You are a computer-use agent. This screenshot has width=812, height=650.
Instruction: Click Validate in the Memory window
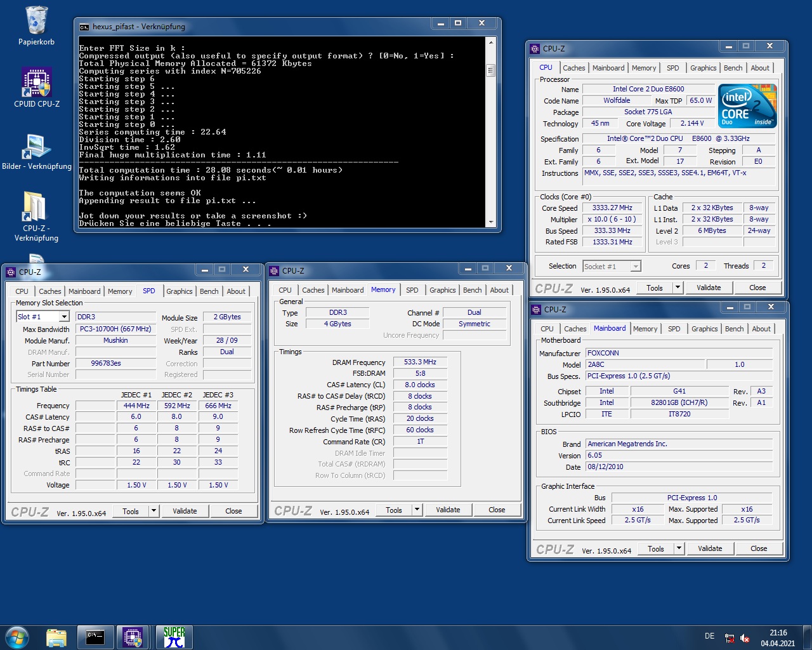(x=448, y=510)
